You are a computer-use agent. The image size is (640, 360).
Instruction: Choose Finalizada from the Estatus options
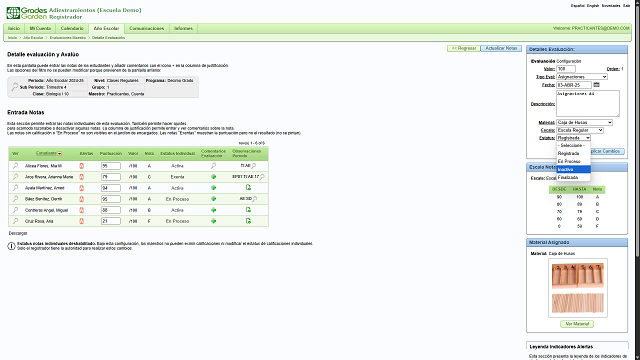[573, 178]
